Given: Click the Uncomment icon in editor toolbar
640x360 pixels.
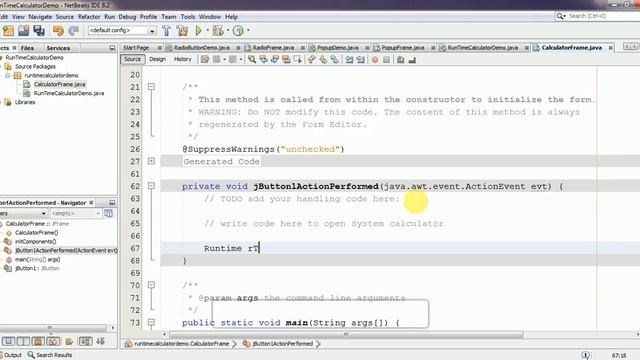Looking at the screenshot, I should click(x=412, y=60).
